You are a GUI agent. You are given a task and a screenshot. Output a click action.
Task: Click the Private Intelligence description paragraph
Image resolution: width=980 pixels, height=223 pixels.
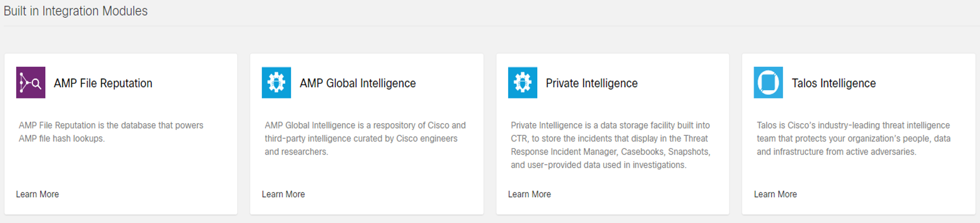pyautogui.click(x=611, y=145)
